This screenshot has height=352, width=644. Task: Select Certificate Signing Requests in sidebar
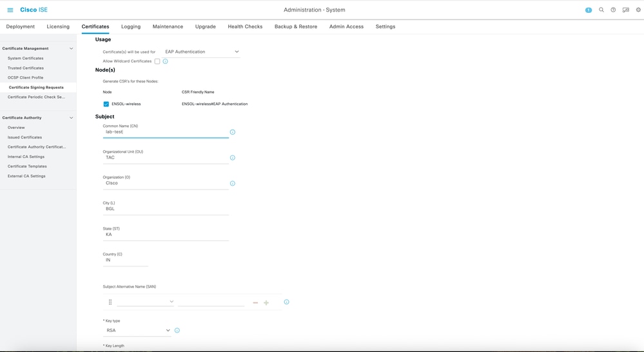coord(36,88)
